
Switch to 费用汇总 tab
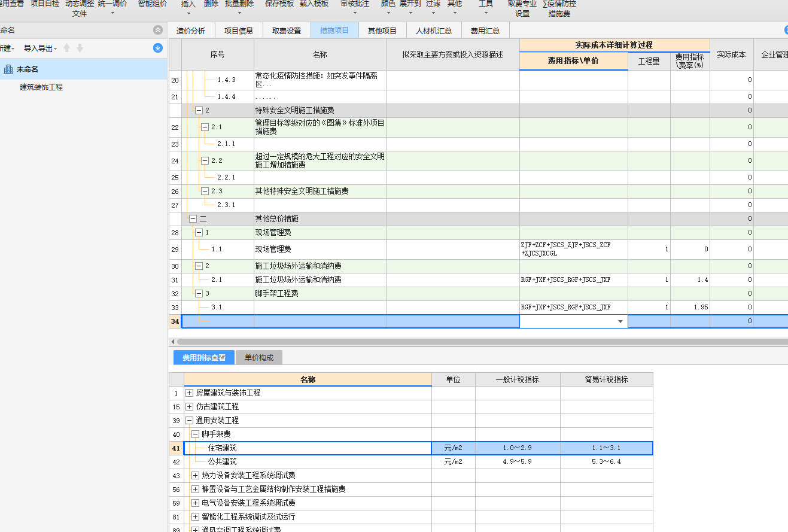coord(485,31)
